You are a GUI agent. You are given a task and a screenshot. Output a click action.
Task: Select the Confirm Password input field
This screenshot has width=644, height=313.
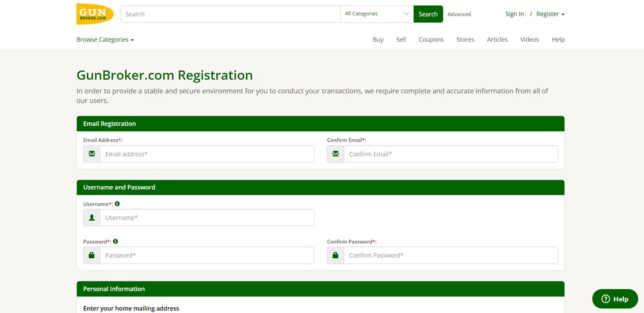point(450,256)
